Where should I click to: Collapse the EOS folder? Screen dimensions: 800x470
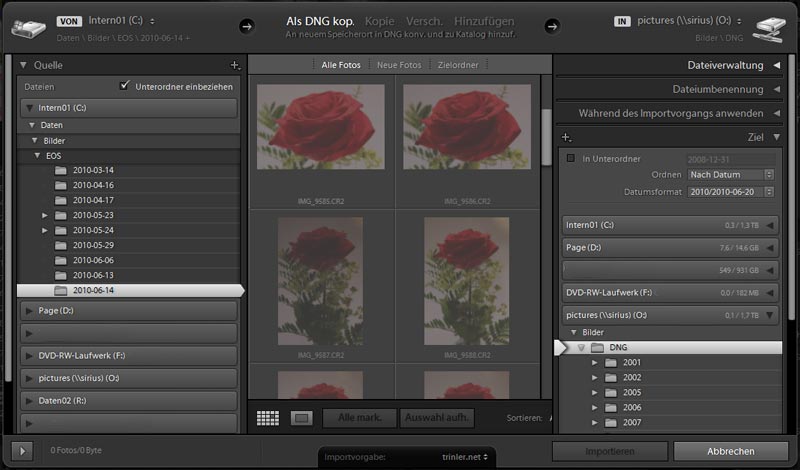37,156
